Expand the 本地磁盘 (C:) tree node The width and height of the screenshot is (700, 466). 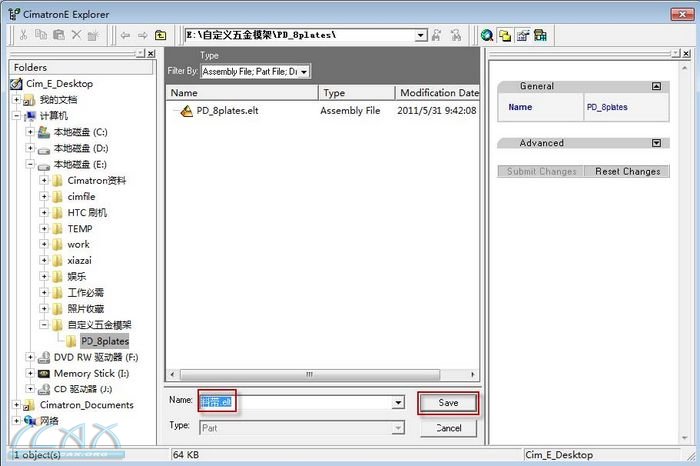coord(30,132)
